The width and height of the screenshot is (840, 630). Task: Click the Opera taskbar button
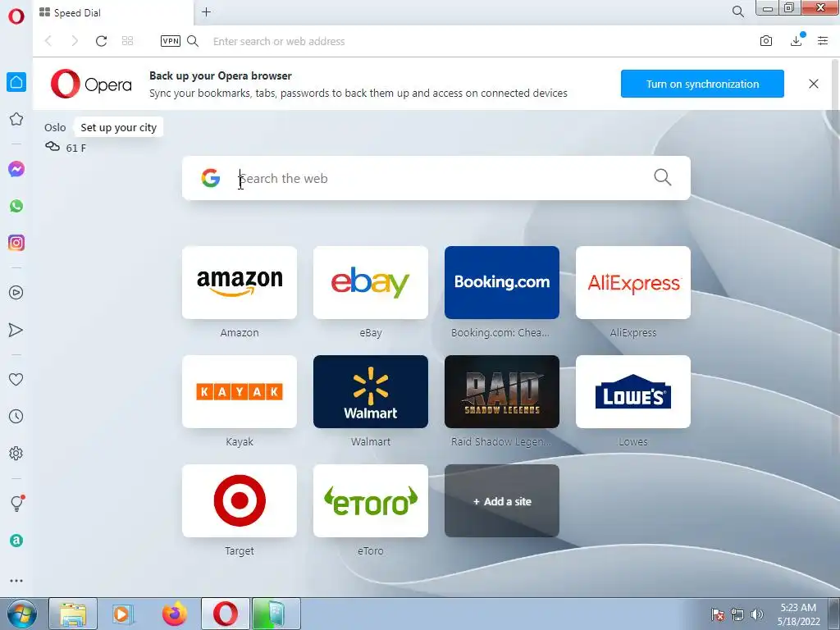click(x=226, y=614)
